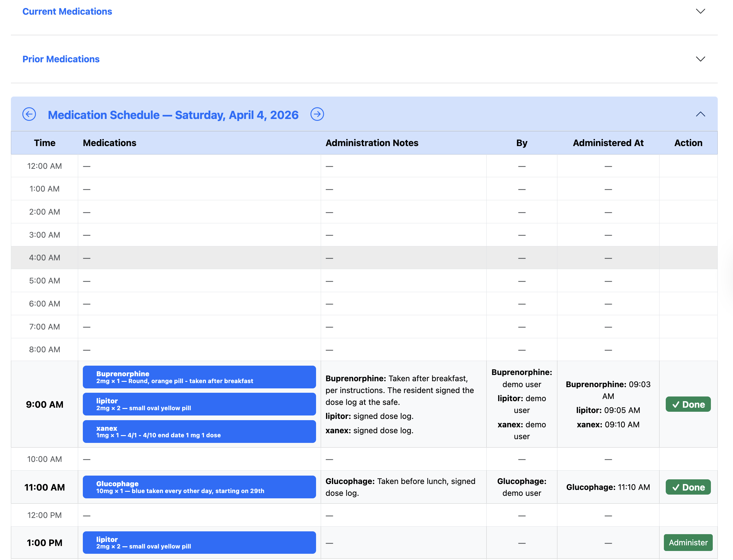
Task: Click Done button for 11:00 AM row
Action: pos(688,487)
